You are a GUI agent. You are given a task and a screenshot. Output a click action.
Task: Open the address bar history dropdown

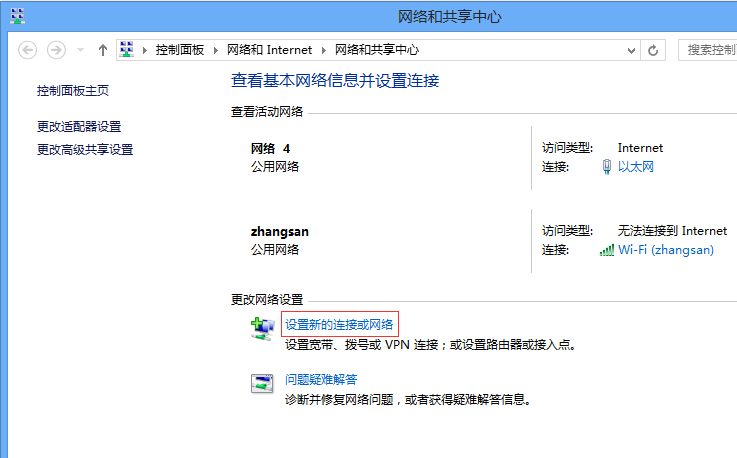coord(631,50)
